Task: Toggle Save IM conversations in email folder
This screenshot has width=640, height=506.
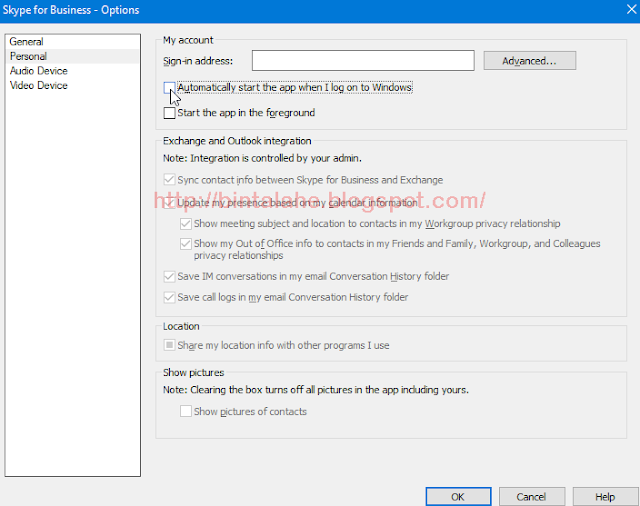Action: [169, 277]
